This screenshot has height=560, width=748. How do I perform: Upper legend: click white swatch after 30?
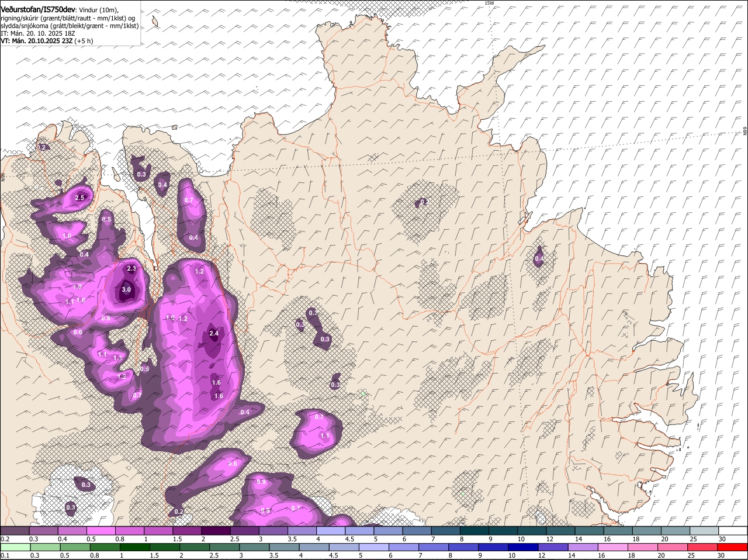pyautogui.click(x=733, y=531)
